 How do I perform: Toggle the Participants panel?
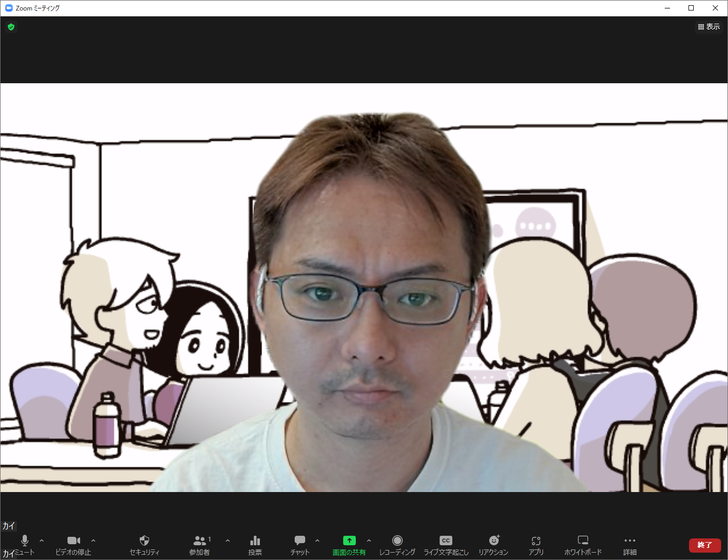click(200, 544)
